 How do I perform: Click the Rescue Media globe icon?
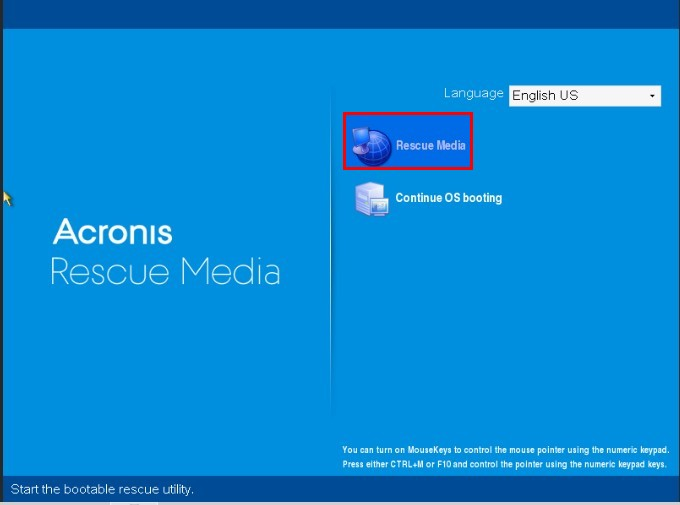click(372, 145)
